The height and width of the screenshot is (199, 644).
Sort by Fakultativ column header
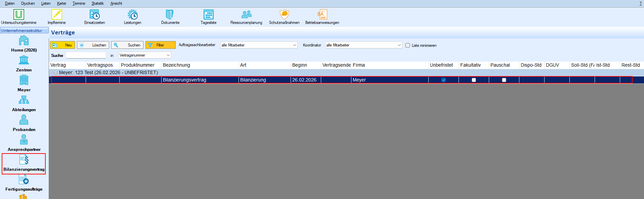474,65
